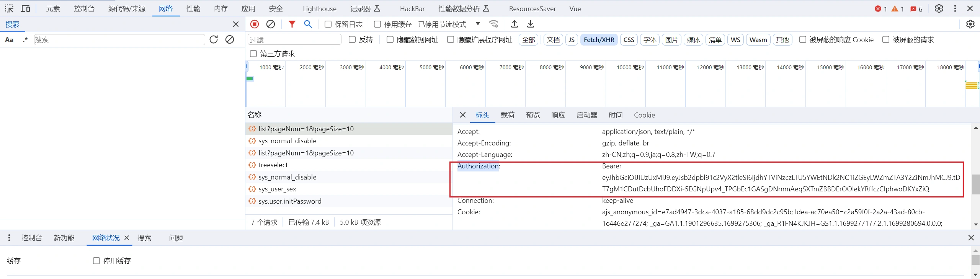The height and width of the screenshot is (279, 980).
Task: Click the 9000 毫秒 mark on the timeline
Action: coord(591,67)
